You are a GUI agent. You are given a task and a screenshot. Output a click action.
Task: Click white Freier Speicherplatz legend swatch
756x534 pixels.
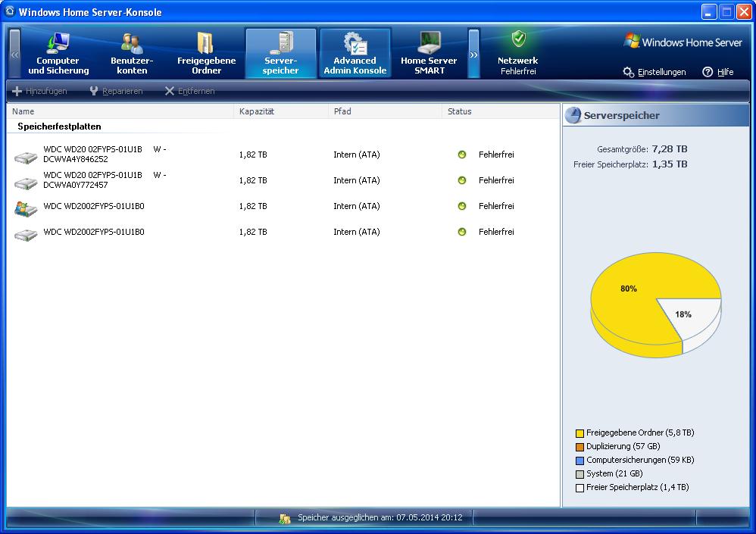click(x=580, y=488)
